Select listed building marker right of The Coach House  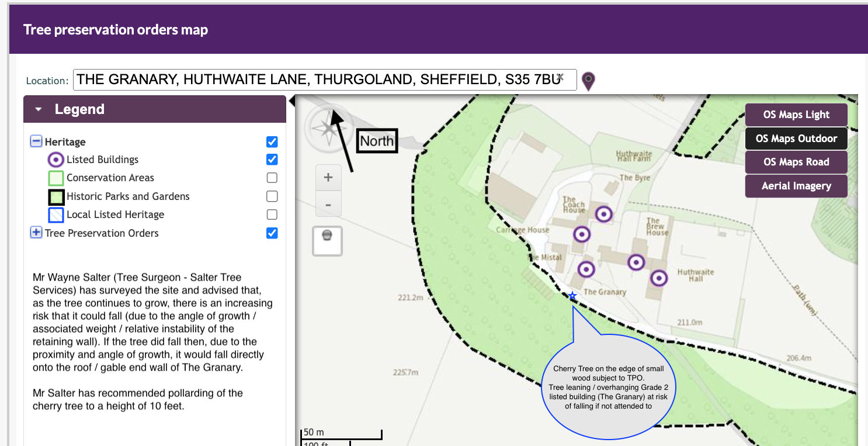tap(605, 215)
